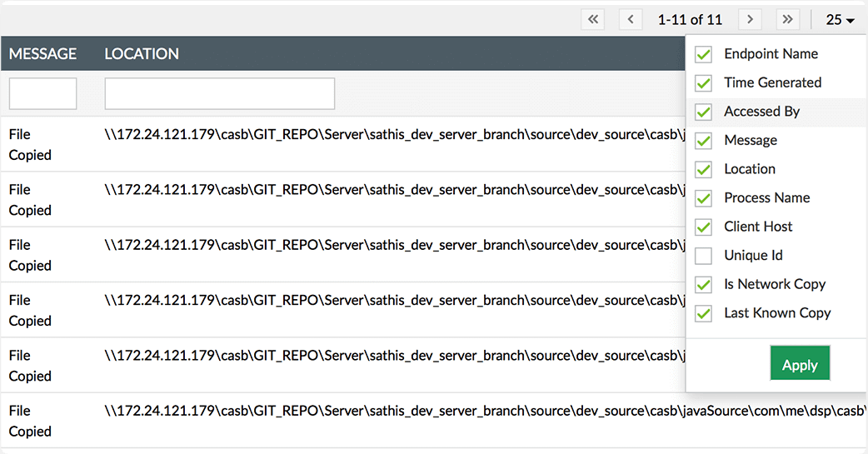Uncheck the Endpoint Name column checkbox
This screenshot has height=454, width=868.
pos(704,54)
